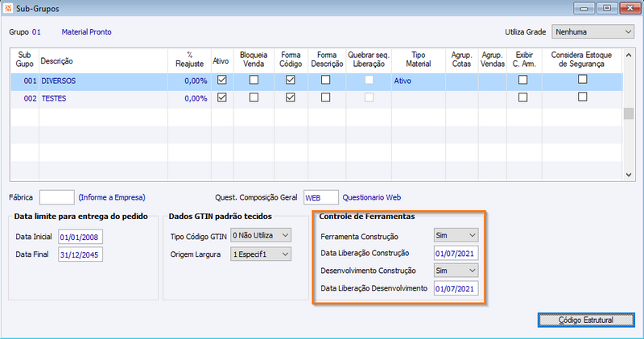Viewport: 644px width, 339px height.
Task: Check Exibir C. Arm. for TESTES row
Action: (x=522, y=97)
